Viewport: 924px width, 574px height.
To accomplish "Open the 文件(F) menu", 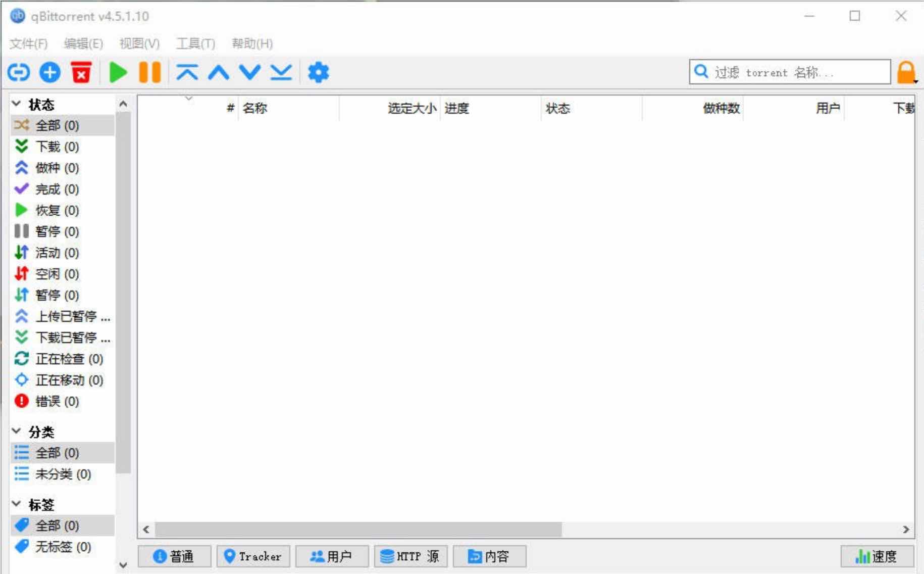I will point(29,43).
